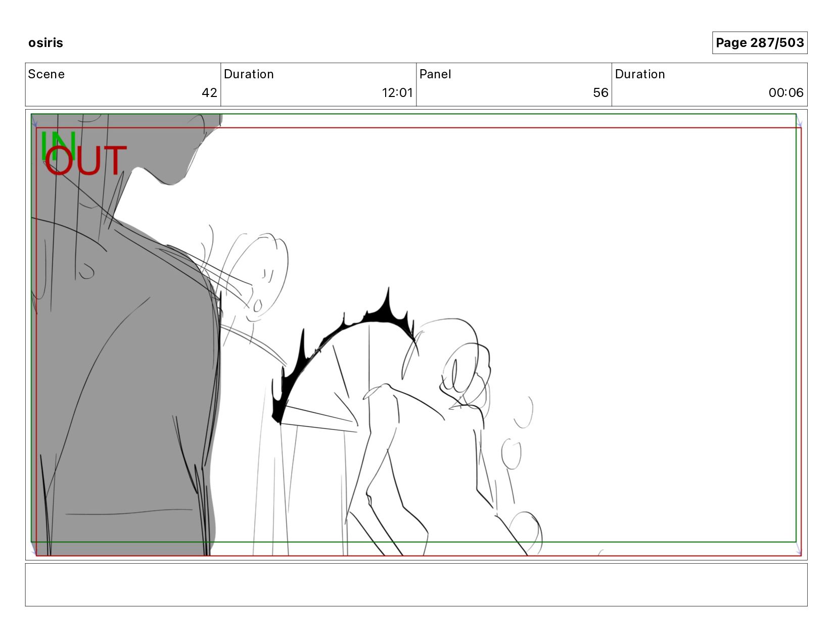Click the 'Panel' header label
The height and width of the screenshot is (644, 834).
click(x=435, y=74)
